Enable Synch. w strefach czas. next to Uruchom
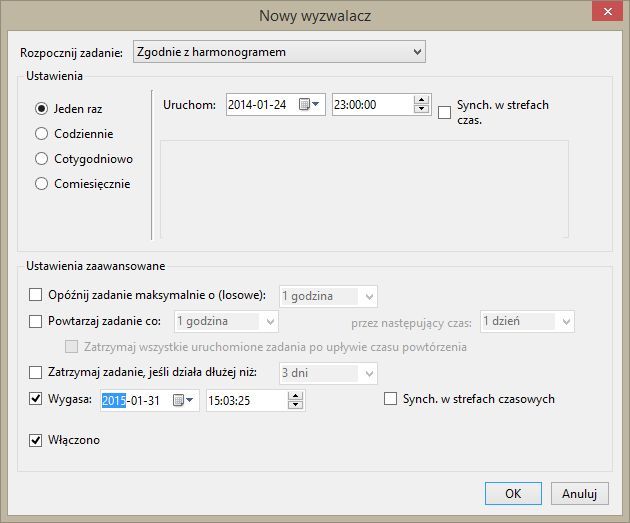 (444, 112)
